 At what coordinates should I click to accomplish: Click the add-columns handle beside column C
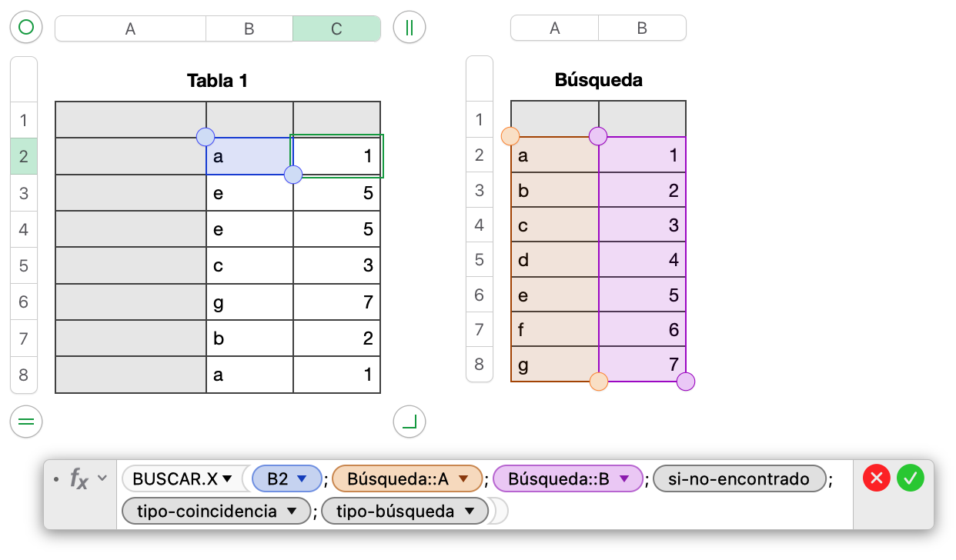coord(409,28)
